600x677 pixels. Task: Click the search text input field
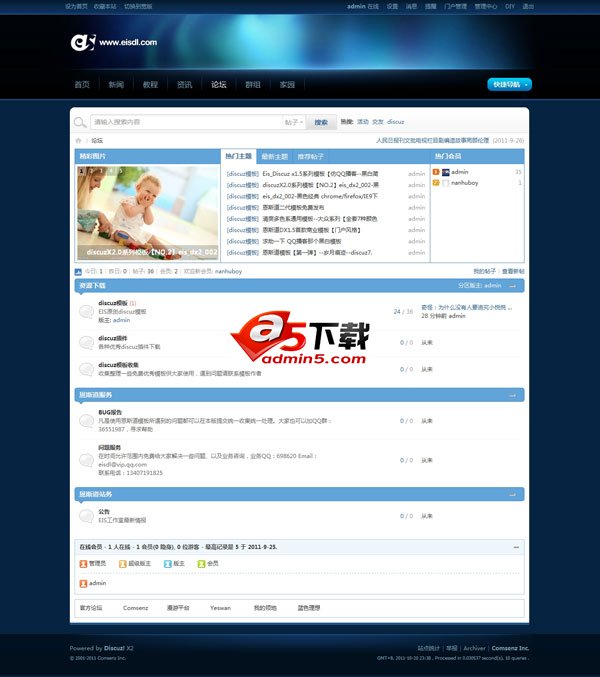[x=186, y=122]
